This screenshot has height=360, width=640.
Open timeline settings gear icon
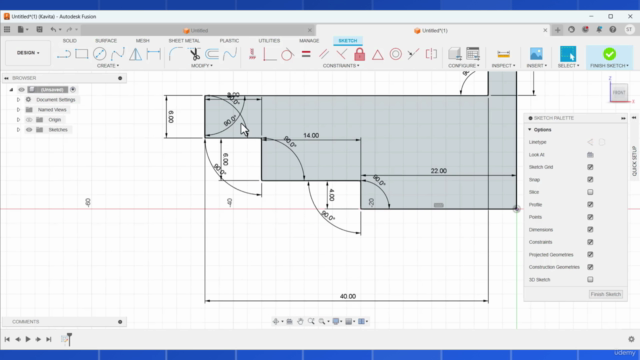click(x=631, y=339)
